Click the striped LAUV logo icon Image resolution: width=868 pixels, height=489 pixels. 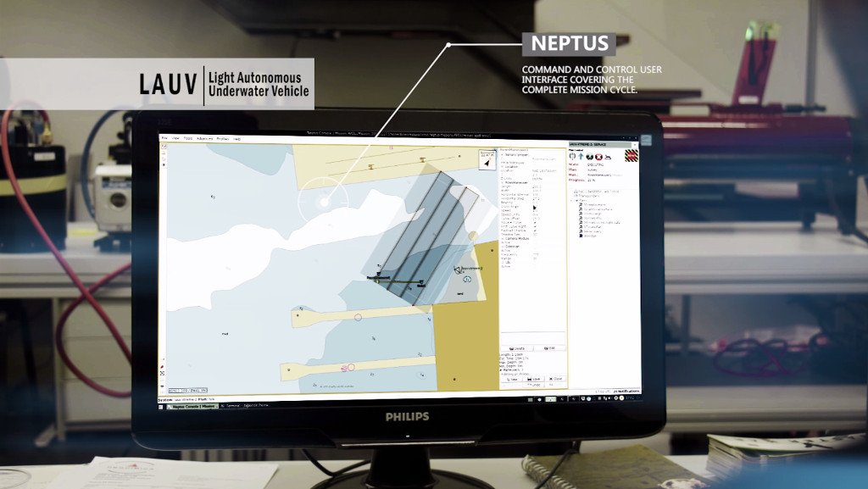pos(632,156)
